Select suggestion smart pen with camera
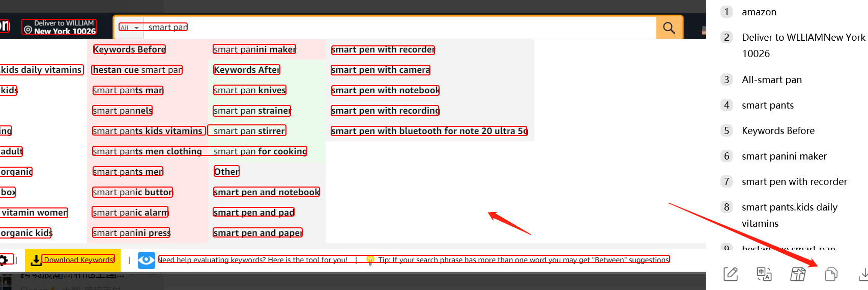 pos(381,70)
